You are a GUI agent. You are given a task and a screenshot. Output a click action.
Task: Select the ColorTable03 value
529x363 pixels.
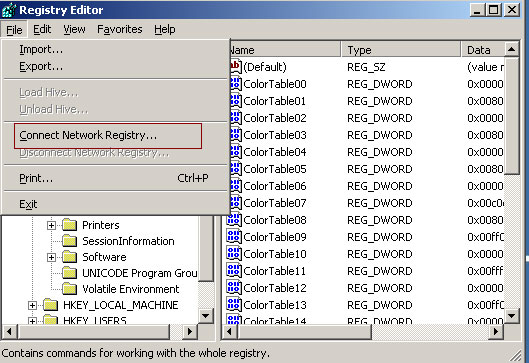click(275, 135)
